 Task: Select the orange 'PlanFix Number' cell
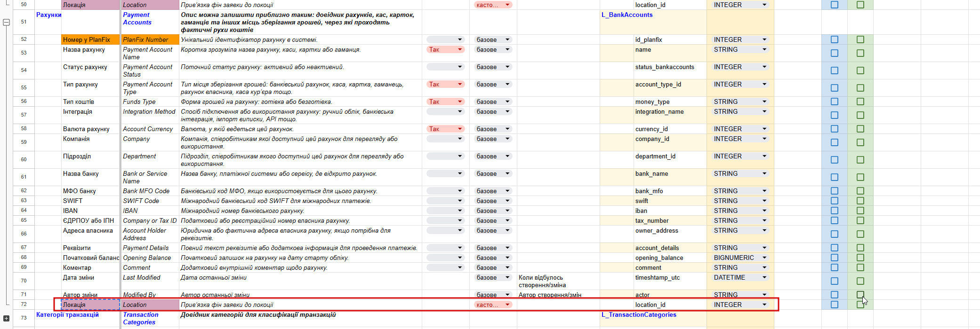150,39
